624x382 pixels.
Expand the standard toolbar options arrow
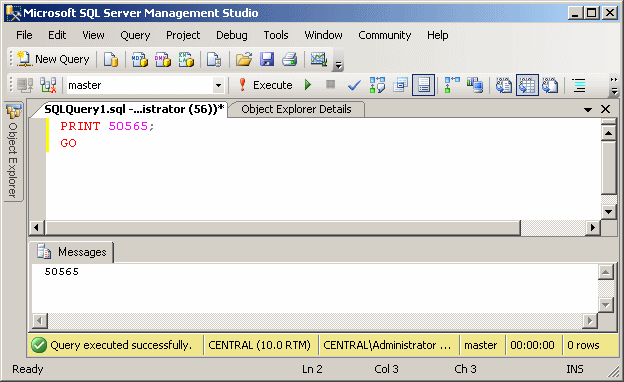click(338, 64)
